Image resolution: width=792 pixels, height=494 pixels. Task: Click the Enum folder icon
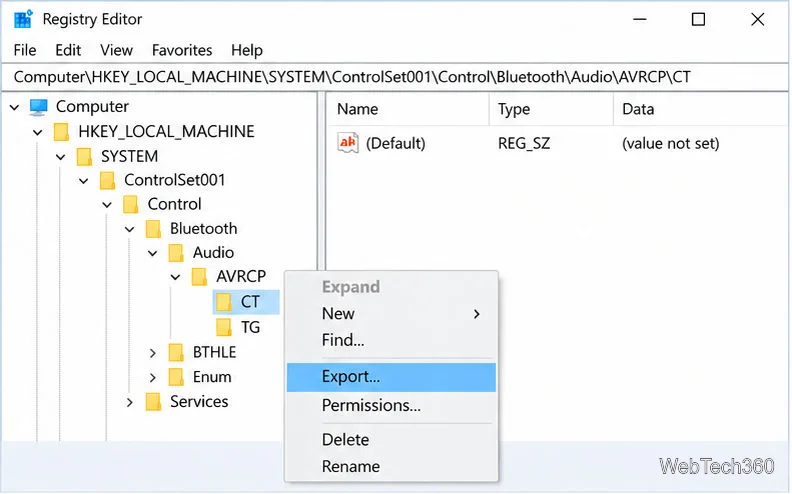tap(176, 377)
